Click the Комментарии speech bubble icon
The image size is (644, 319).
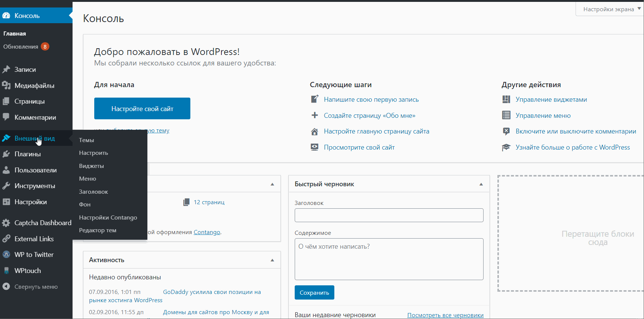[6, 117]
